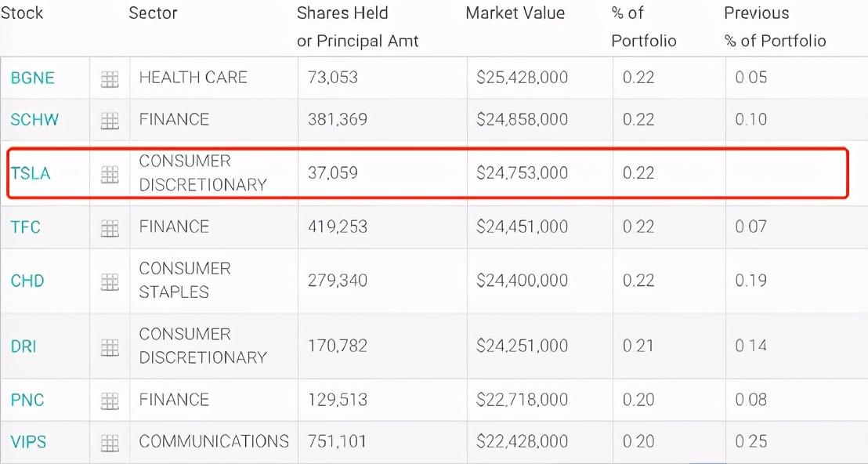Open the grid icon beside TSLA
Screen dimensions: 868x464
(x=110, y=174)
